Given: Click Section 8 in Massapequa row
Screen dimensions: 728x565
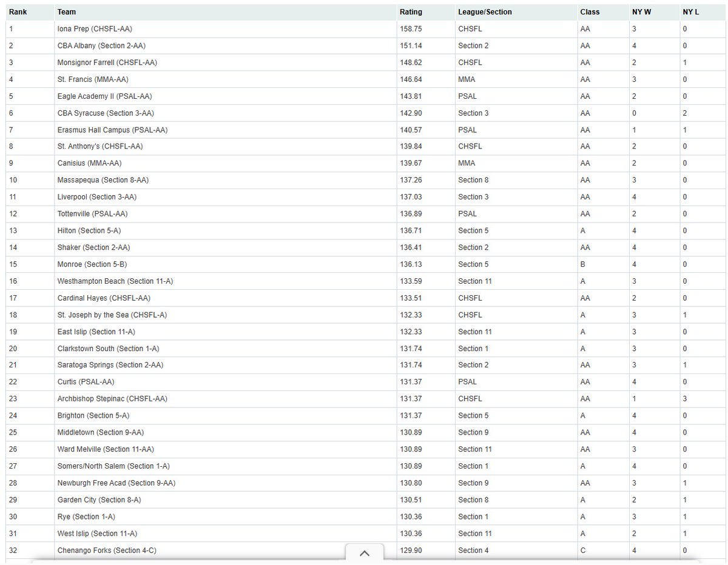Looking at the screenshot, I should tap(473, 181).
